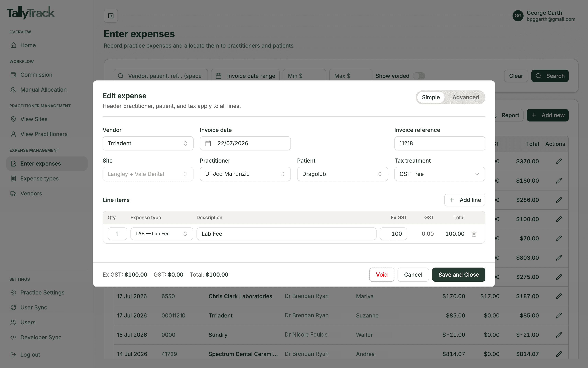
Task: Focus the vendor, patient, ref search box
Action: coord(161,76)
